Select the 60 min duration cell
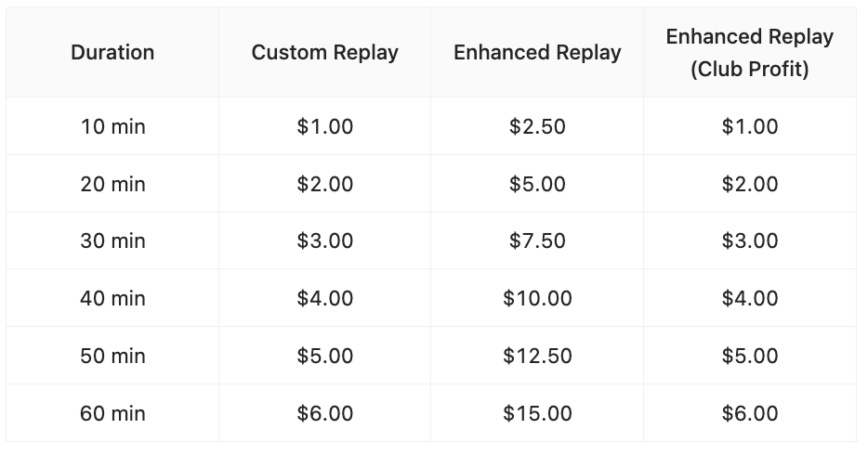 click(x=112, y=413)
